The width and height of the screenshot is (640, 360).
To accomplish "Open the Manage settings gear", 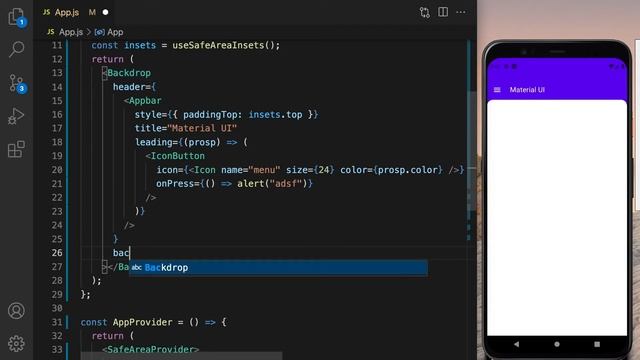I will [x=16, y=344].
